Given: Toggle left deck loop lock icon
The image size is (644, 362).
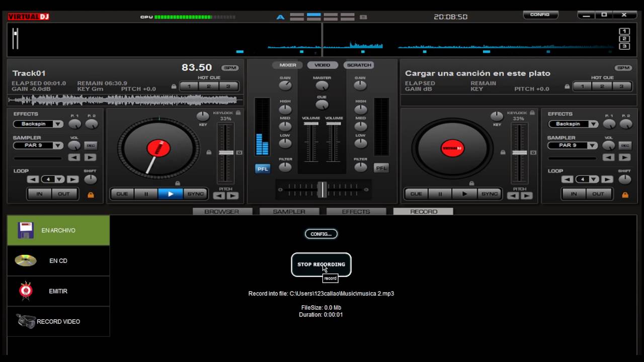Looking at the screenshot, I should coord(91,195).
